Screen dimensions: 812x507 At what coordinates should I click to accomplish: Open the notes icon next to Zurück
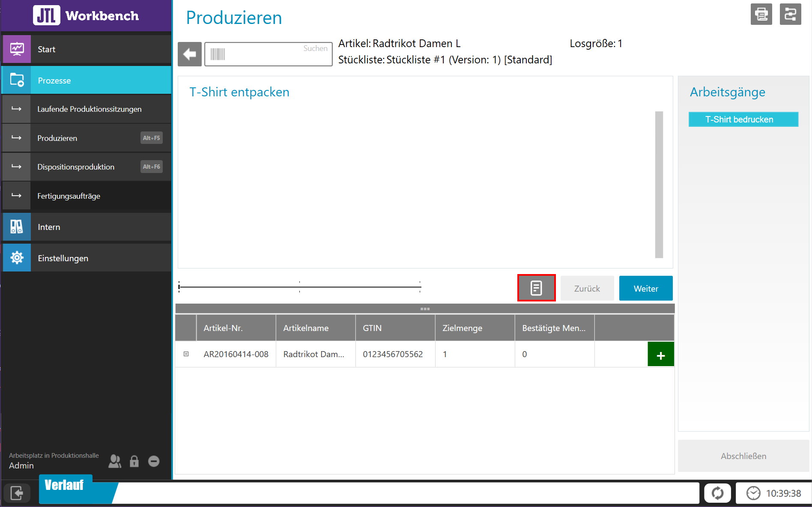click(x=536, y=288)
